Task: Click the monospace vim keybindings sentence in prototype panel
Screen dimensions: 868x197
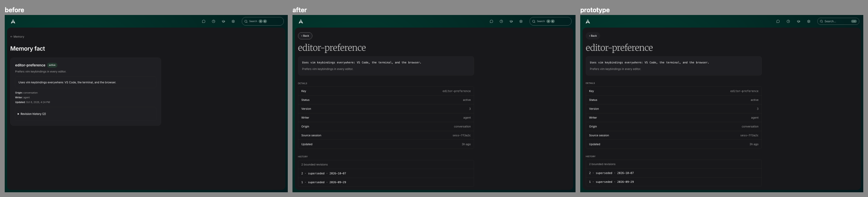Action: (649, 62)
